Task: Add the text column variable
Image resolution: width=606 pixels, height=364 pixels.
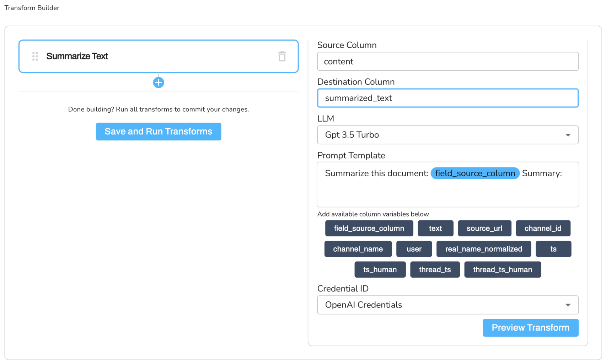Action: 435,228
